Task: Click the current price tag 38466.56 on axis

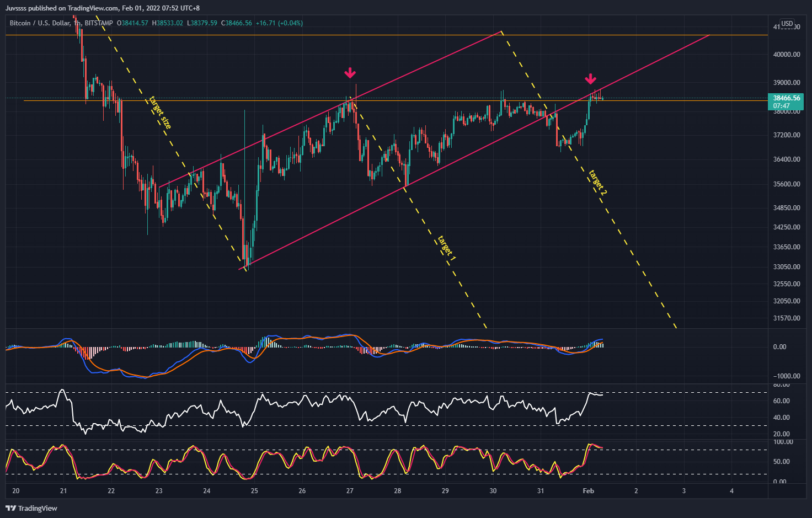Action: click(x=787, y=98)
